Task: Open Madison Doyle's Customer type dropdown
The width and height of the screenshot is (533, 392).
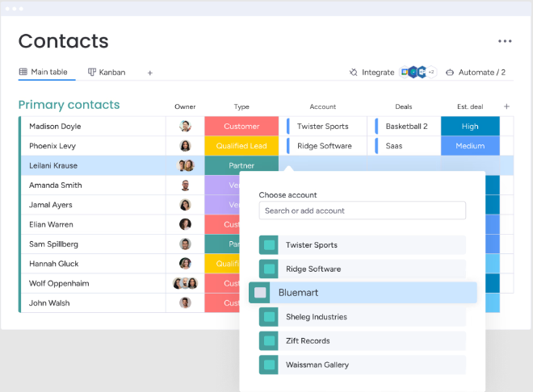Action: tap(241, 127)
